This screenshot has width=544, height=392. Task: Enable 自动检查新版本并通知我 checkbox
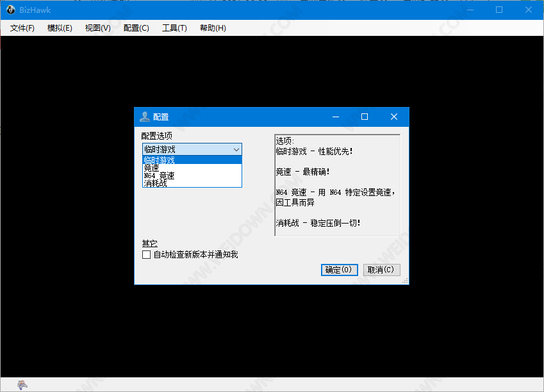pyautogui.click(x=146, y=255)
